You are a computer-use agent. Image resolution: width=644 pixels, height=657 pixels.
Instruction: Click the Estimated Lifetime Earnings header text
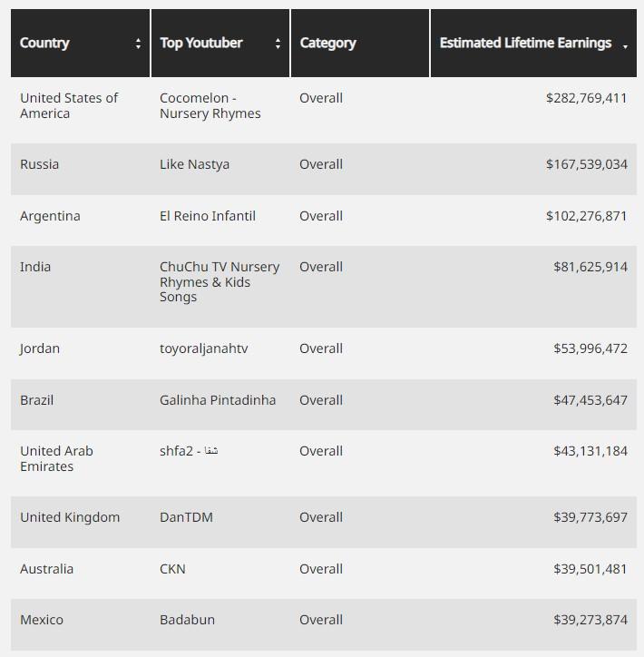525,43
